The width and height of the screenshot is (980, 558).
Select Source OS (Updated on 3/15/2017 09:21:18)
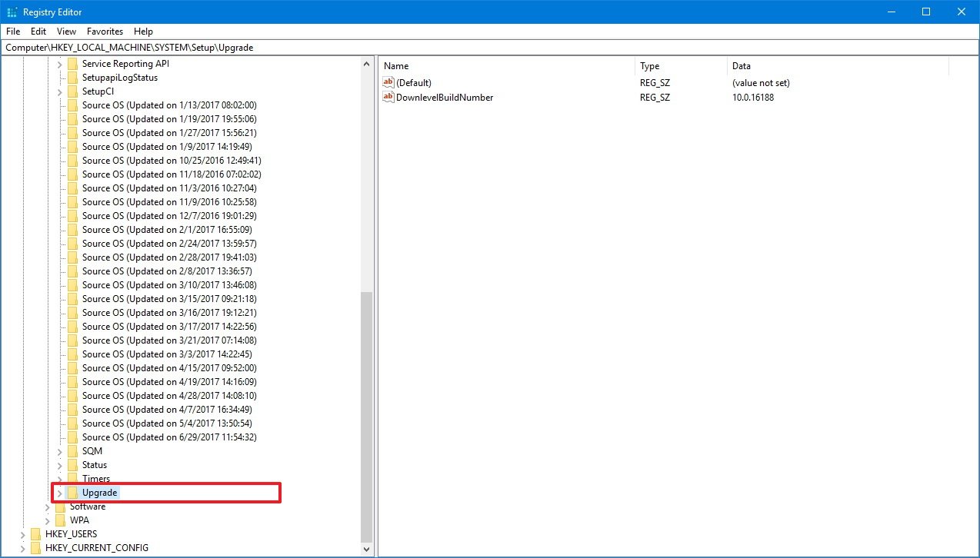click(x=169, y=299)
